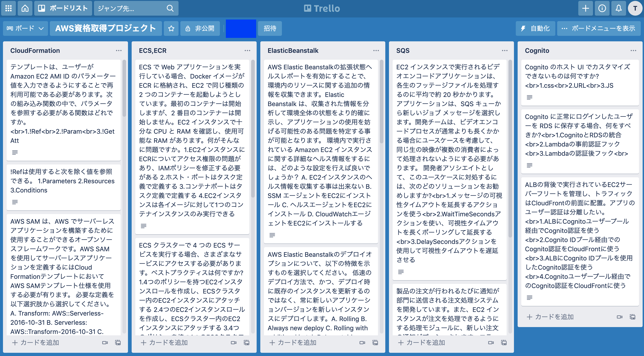Click the SQS list title
The height and width of the screenshot is (356, 644).
(x=403, y=51)
